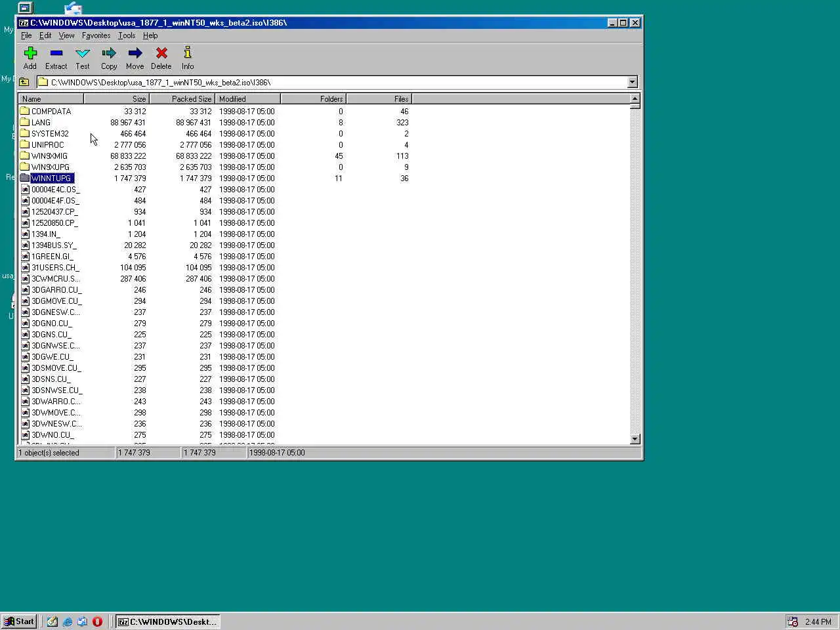Select the file 3DSNS.CU_
This screenshot has height=630, width=840.
[x=51, y=379]
